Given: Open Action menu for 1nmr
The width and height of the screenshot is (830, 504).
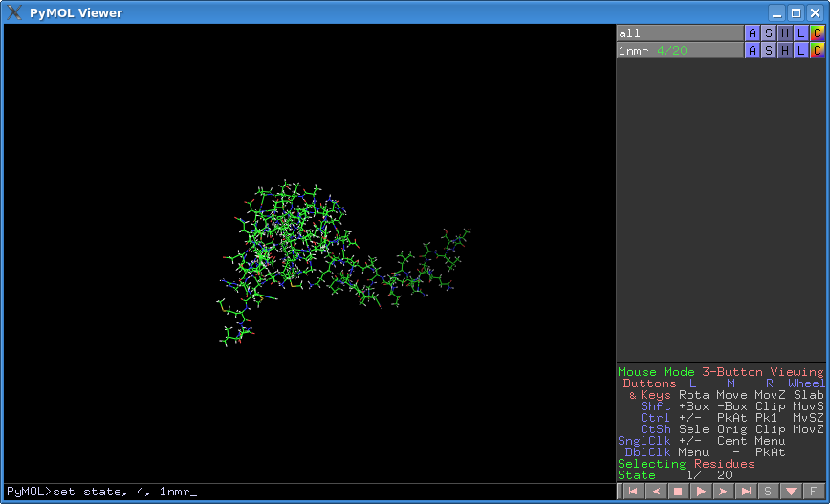Looking at the screenshot, I should click(x=753, y=51).
